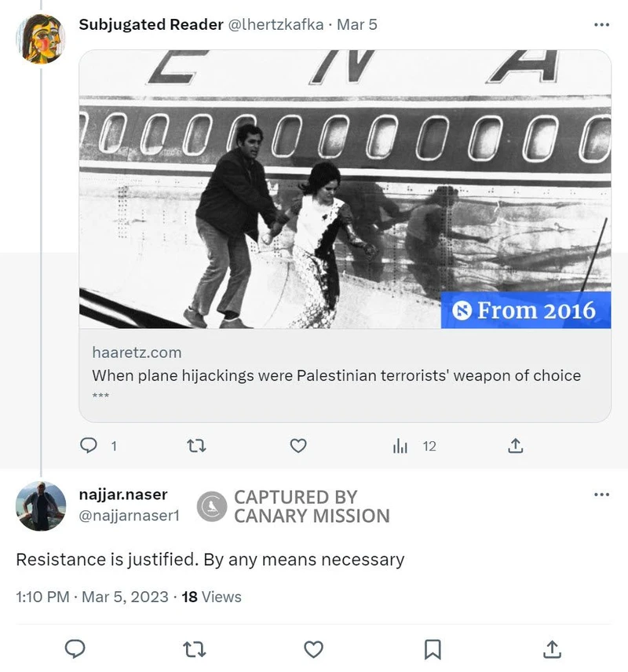Share najjar.naser's tweet

552,649
